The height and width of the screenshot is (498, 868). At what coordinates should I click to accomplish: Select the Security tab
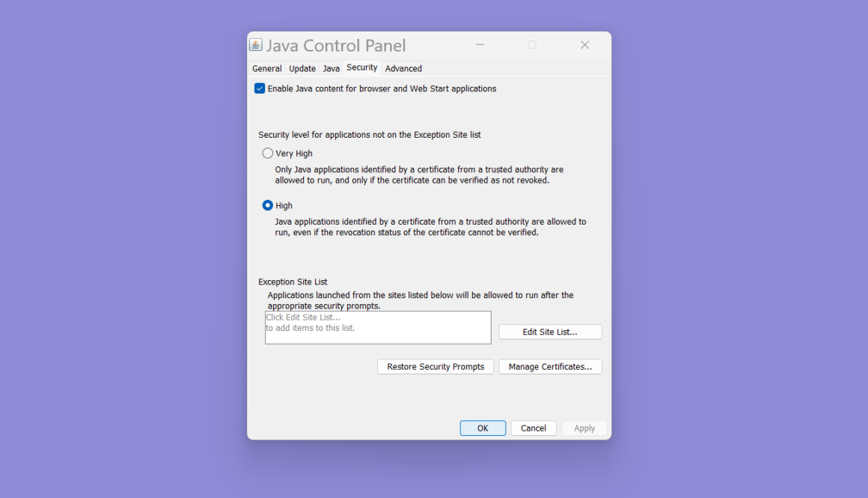362,67
